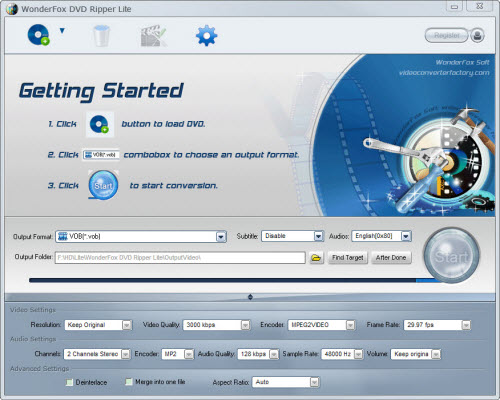Click the large round Start button
Viewport: 500px width, 400px height.
pyautogui.click(x=451, y=256)
